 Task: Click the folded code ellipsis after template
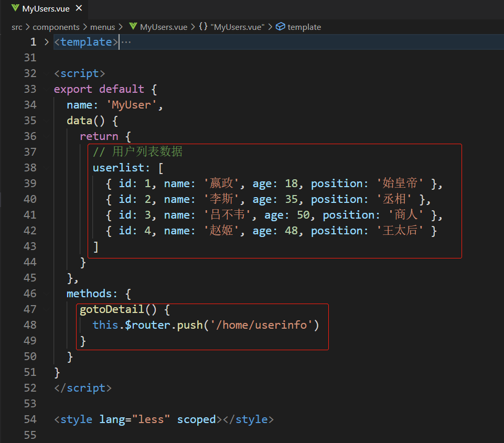point(126,42)
